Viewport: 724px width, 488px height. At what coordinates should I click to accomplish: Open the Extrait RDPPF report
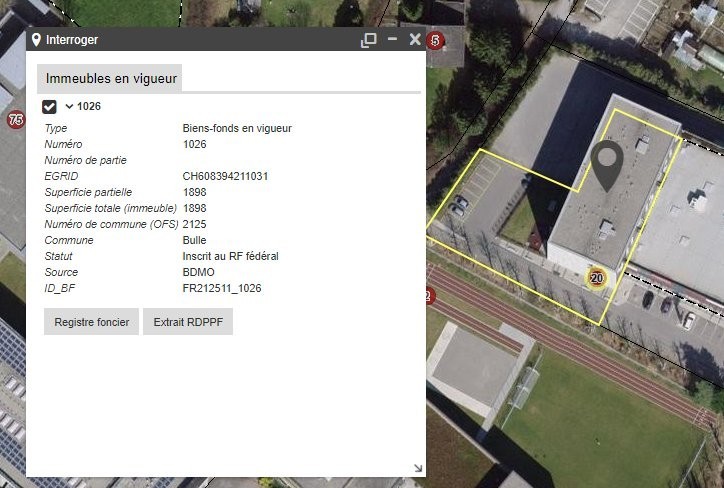pos(188,323)
